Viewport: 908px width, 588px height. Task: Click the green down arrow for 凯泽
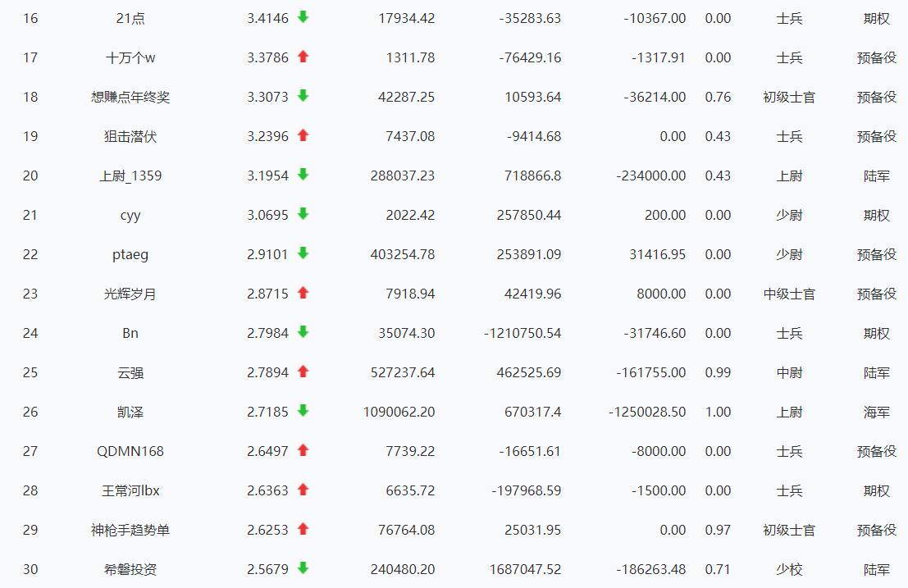click(x=303, y=411)
